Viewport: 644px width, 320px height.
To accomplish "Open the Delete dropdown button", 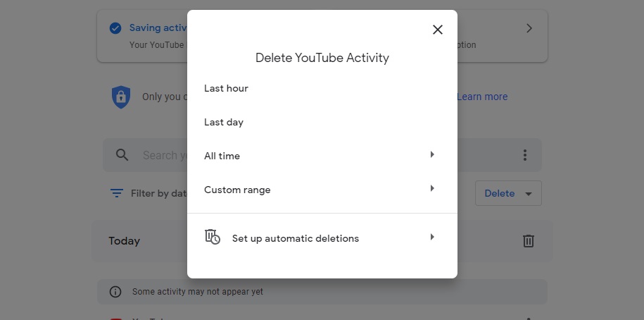I will [508, 193].
